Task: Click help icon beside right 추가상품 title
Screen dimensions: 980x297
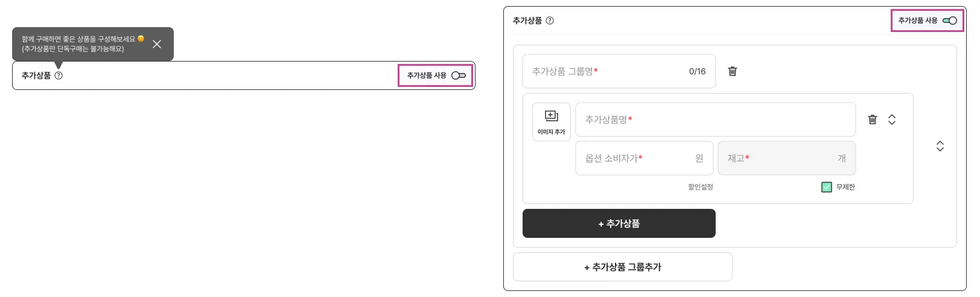Action: pyautogui.click(x=550, y=21)
